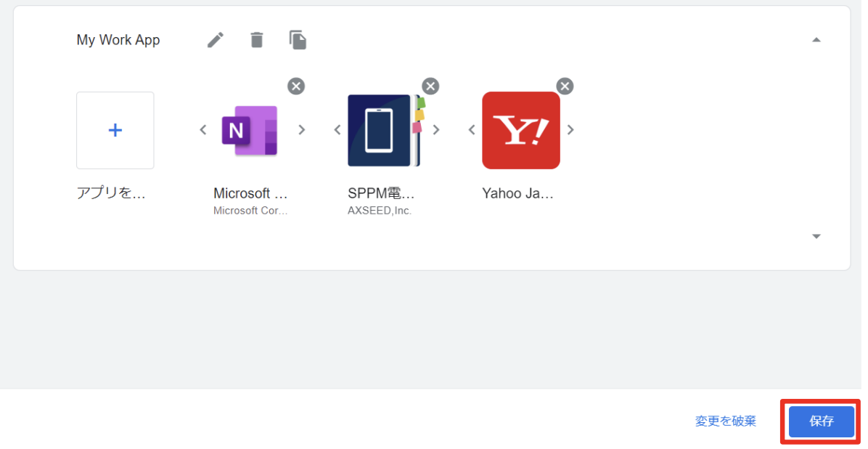The image size is (868, 449).
Task: Click the Yahoo Ja… app name label
Action: pos(518,193)
